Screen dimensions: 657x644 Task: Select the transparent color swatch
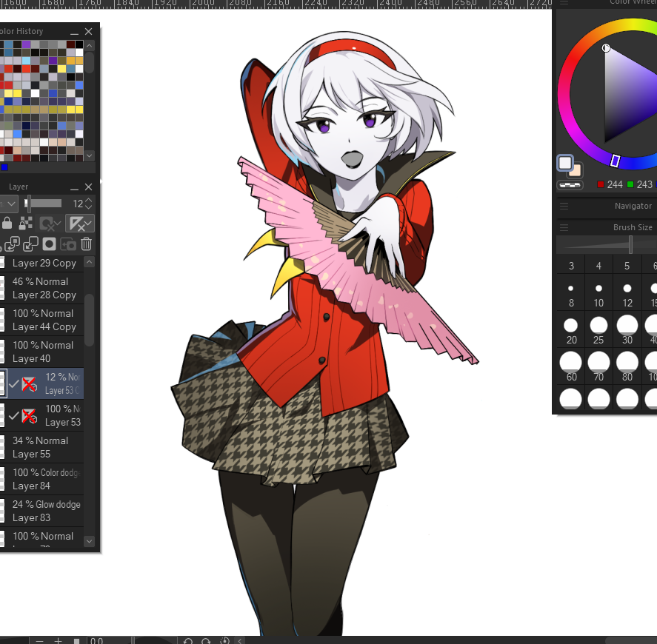pyautogui.click(x=570, y=184)
